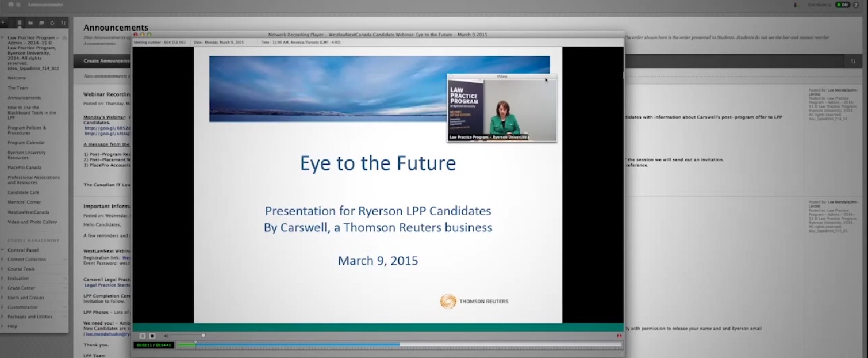Stop the webinar recording playback
The image size is (868, 358).
click(x=152, y=336)
